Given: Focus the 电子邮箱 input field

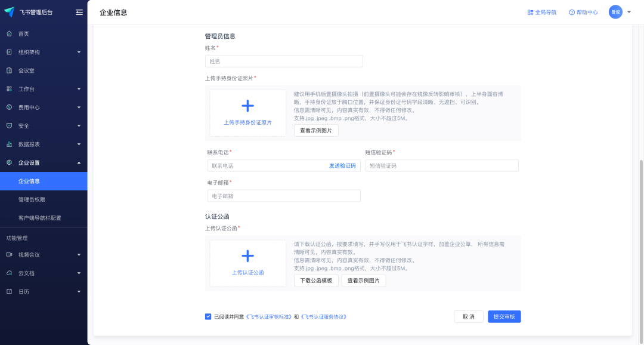Looking at the screenshot, I should point(284,196).
